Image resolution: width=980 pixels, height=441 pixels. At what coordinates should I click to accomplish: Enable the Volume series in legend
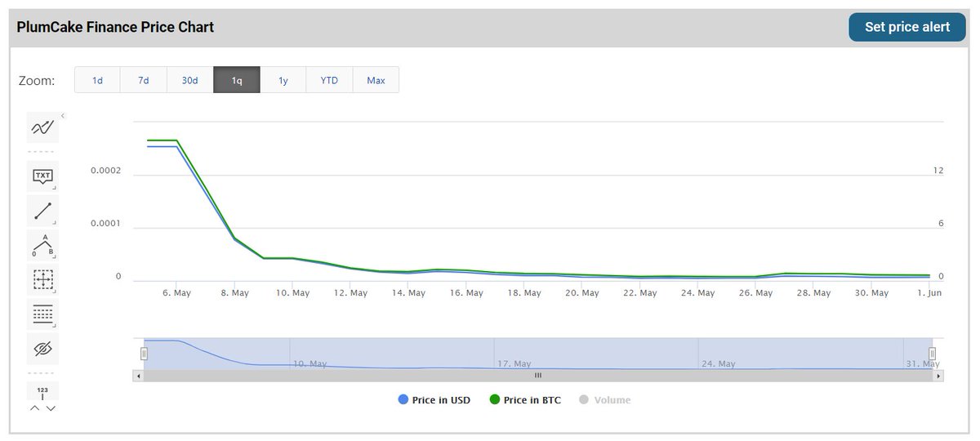604,400
